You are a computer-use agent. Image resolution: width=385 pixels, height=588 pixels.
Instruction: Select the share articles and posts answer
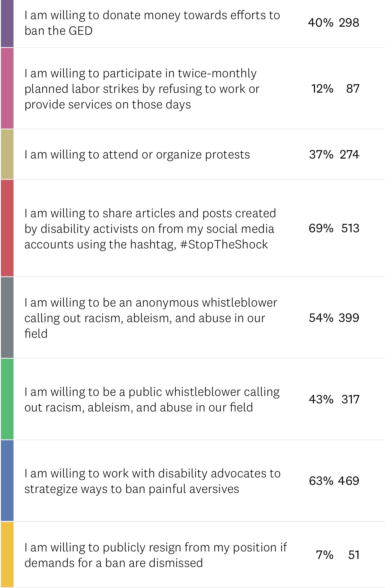[150, 229]
